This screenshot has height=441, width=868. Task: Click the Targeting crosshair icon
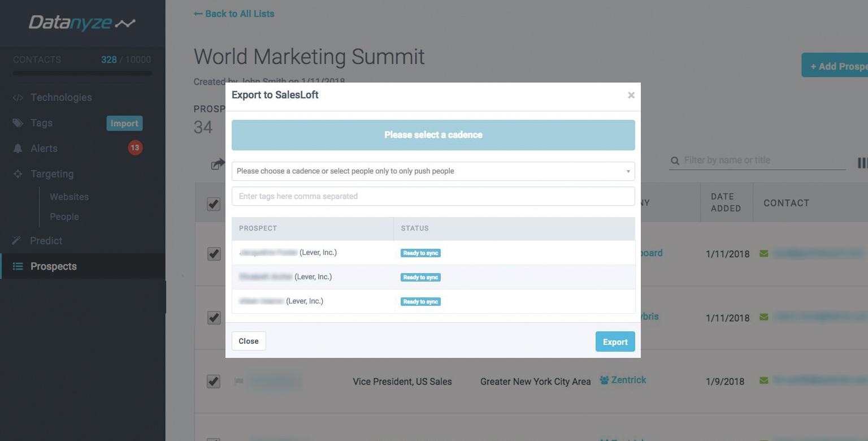coord(18,174)
